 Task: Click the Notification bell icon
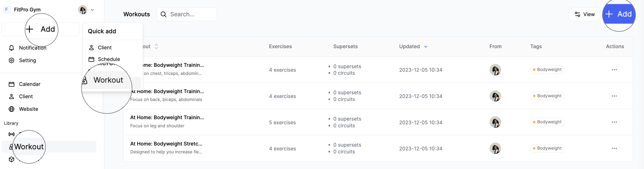[x=11, y=48]
